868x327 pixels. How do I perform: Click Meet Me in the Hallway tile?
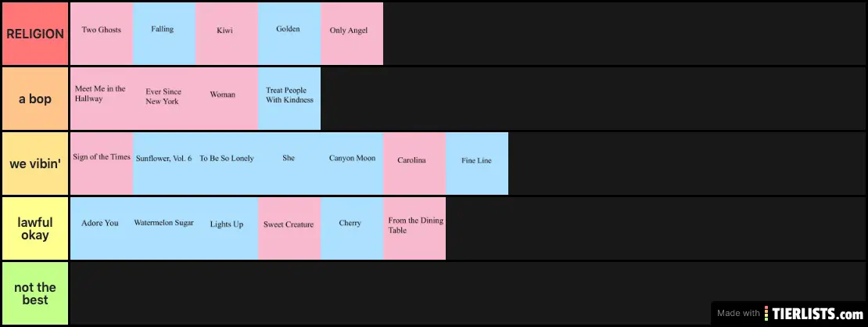click(x=102, y=99)
